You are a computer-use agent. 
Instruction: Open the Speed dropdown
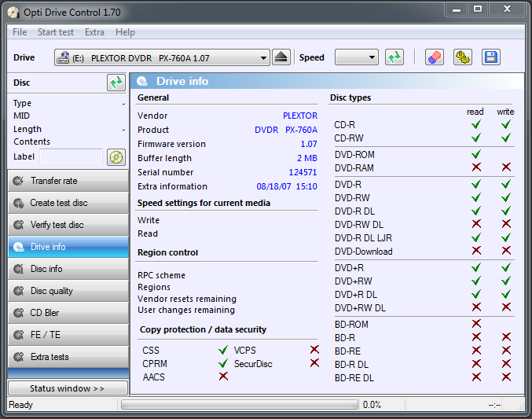(356, 57)
